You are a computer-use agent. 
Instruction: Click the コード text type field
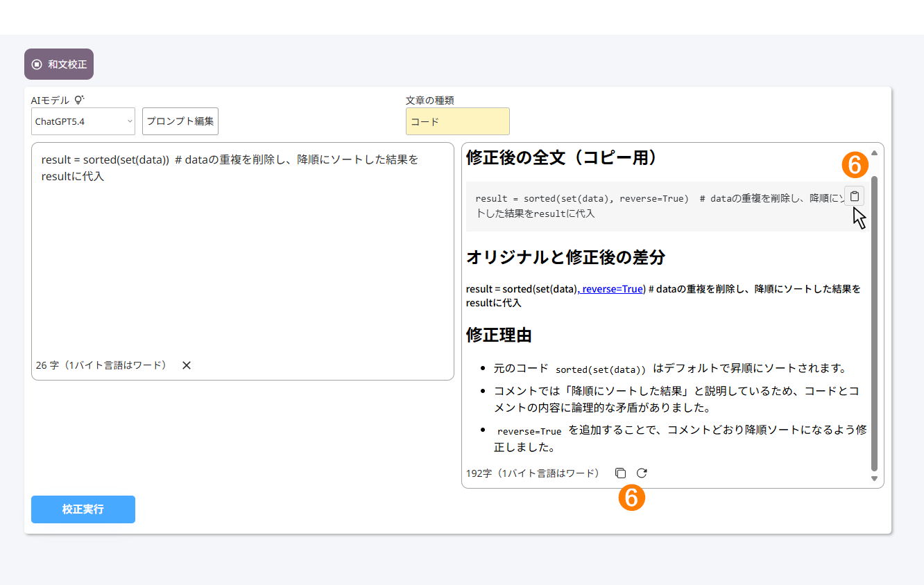click(458, 121)
